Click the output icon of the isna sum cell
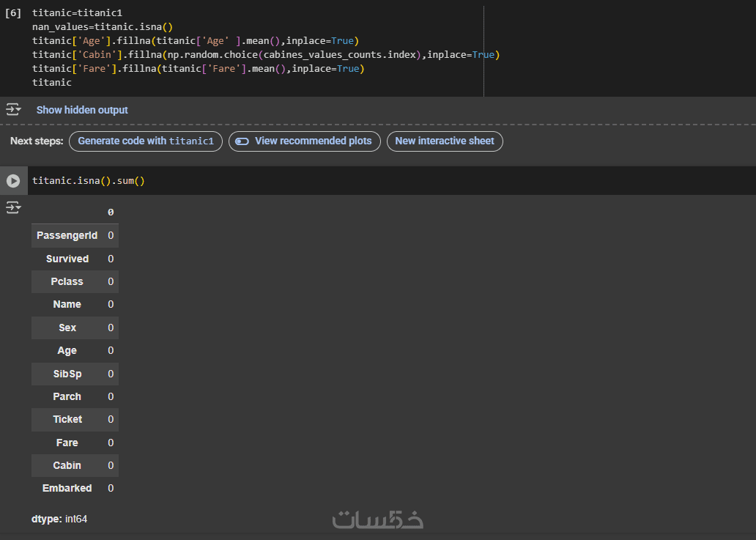The height and width of the screenshot is (540, 756). click(13, 208)
